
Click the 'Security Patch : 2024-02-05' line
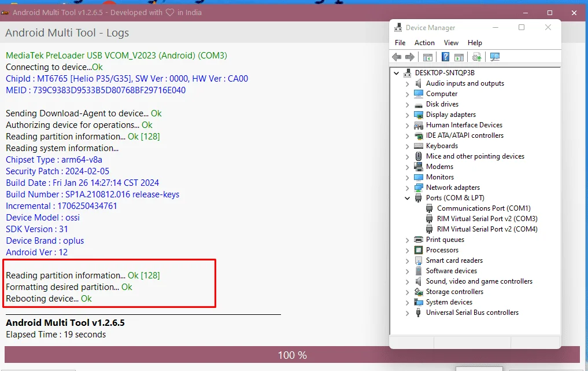(57, 171)
